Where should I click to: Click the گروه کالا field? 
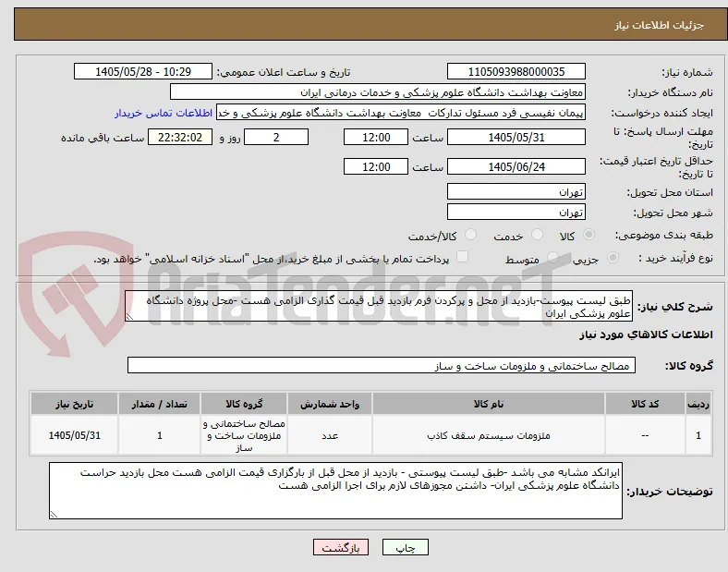point(382,365)
